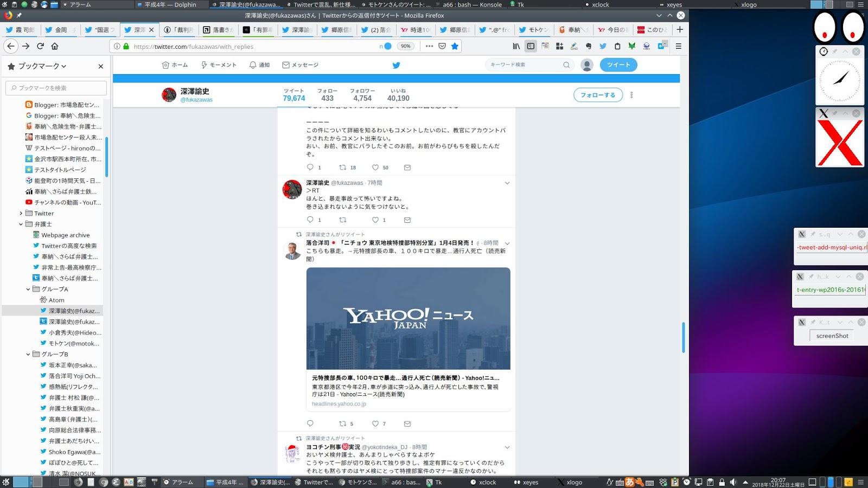
Task: Open dropdown caret on ヨコチン刑事 tweet
Action: pos(507,447)
